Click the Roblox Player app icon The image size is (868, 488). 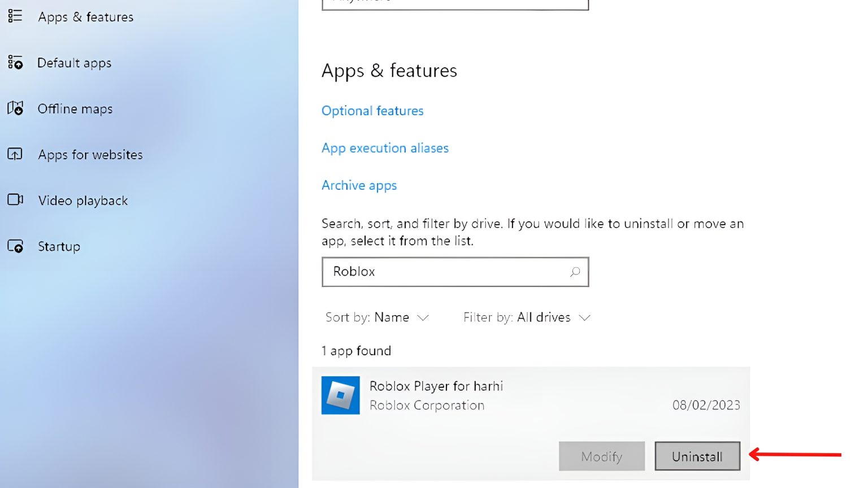pyautogui.click(x=341, y=395)
